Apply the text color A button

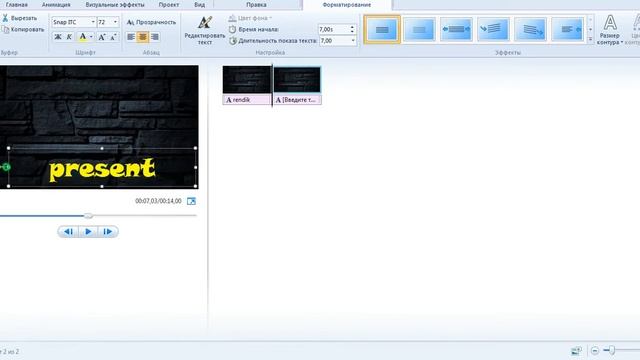pos(82,37)
